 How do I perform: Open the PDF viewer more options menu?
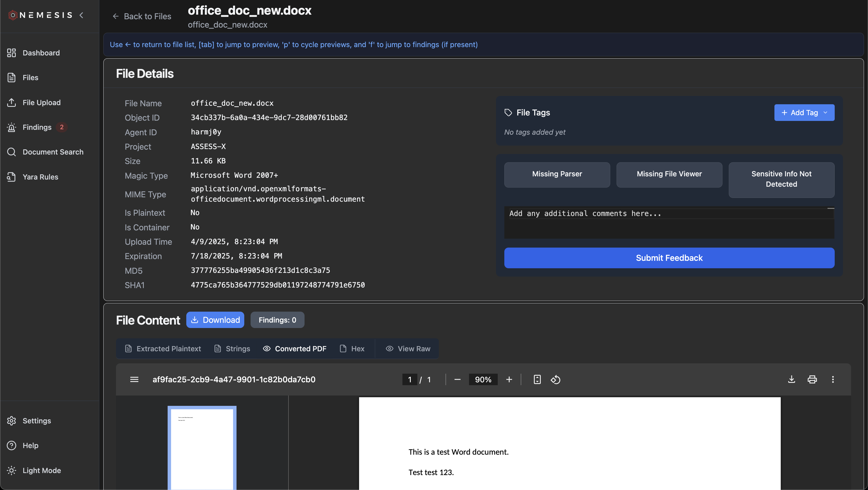point(833,379)
